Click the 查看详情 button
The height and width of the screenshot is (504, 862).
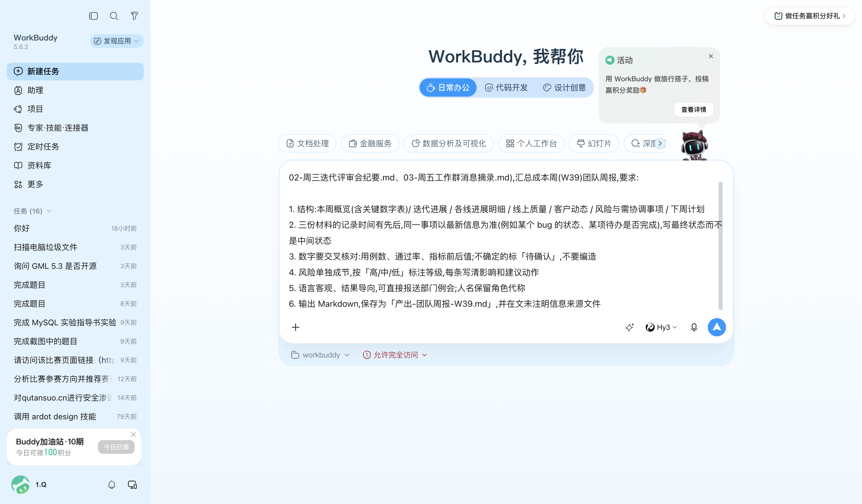694,109
